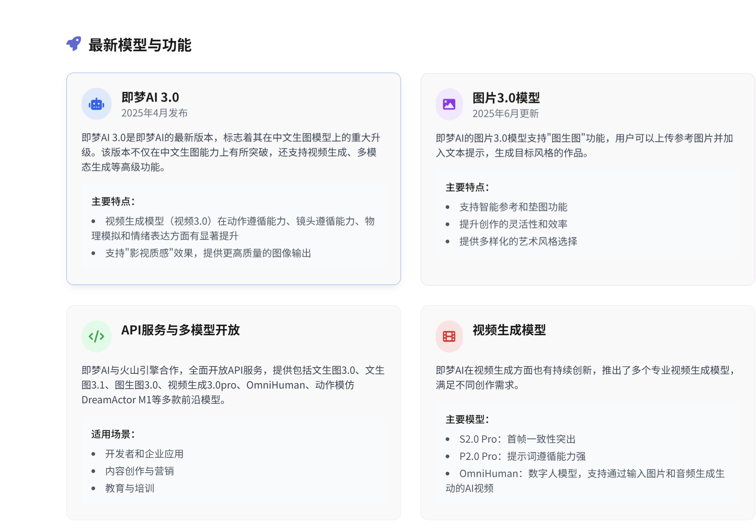Select bullet 支持"影视质感"效果
The height and width of the screenshot is (532, 756).
[x=208, y=253]
